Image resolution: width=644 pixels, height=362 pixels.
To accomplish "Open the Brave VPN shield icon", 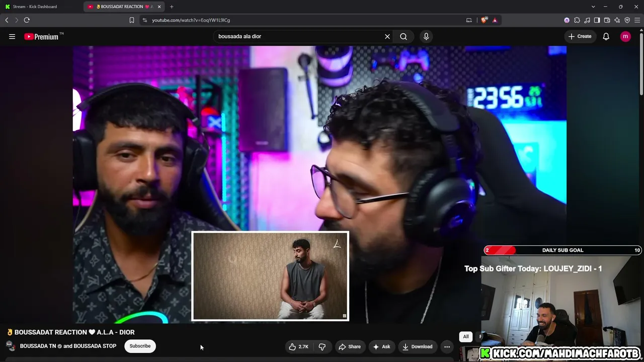I will pyautogui.click(x=627, y=20).
